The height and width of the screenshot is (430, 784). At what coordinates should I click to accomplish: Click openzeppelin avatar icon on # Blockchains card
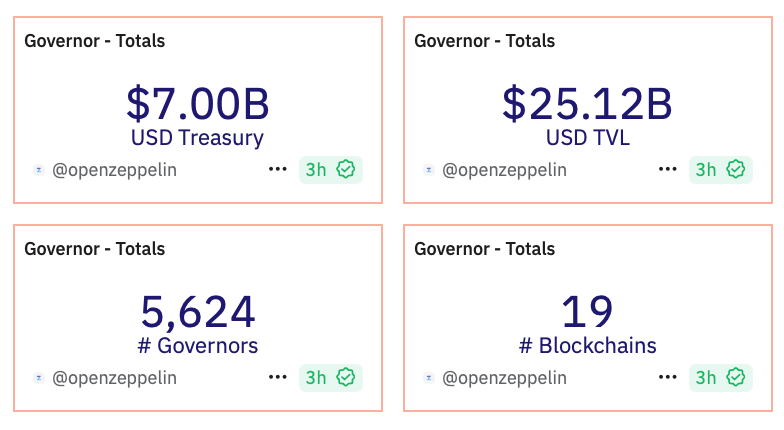pos(429,378)
